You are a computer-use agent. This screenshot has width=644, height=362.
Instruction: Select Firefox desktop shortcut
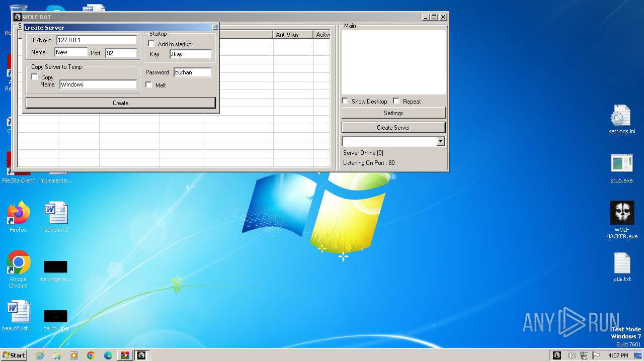[18, 217]
